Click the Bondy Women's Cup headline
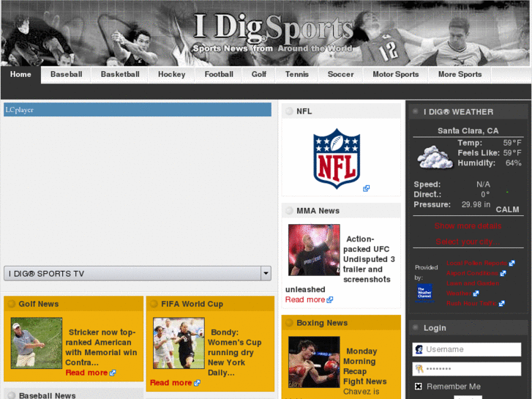The image size is (532, 399). 234,352
